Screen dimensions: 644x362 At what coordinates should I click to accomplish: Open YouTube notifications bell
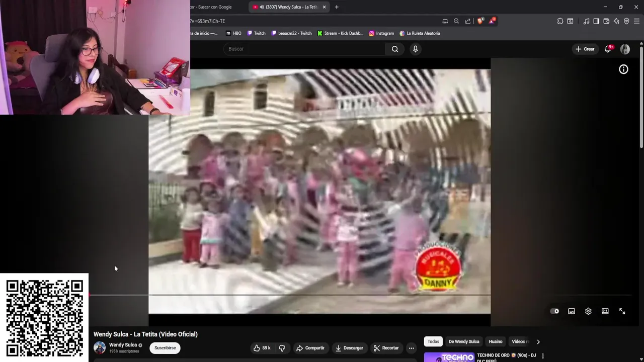coord(608,49)
